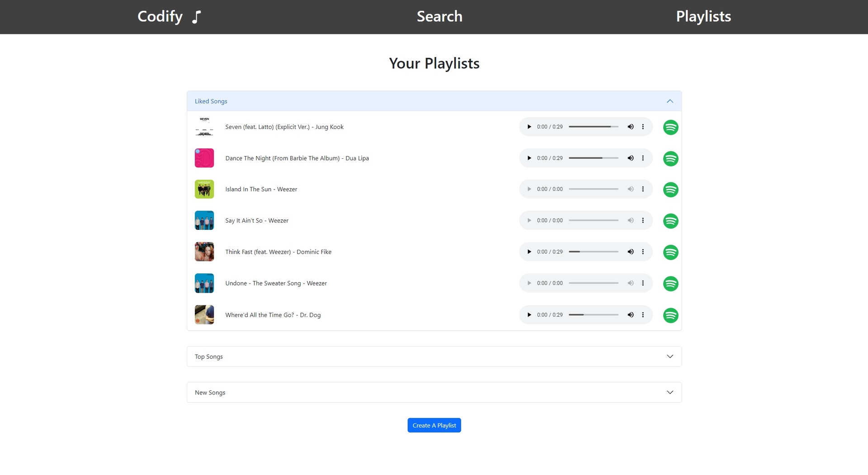Image resolution: width=868 pixels, height=475 pixels.
Task: Collapse the Liked Songs playlist
Action: pyautogui.click(x=434, y=101)
